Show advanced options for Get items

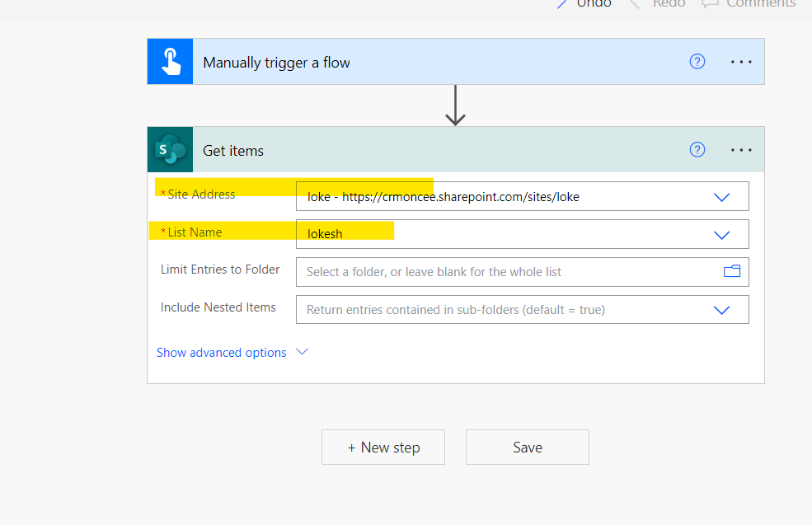(x=232, y=353)
